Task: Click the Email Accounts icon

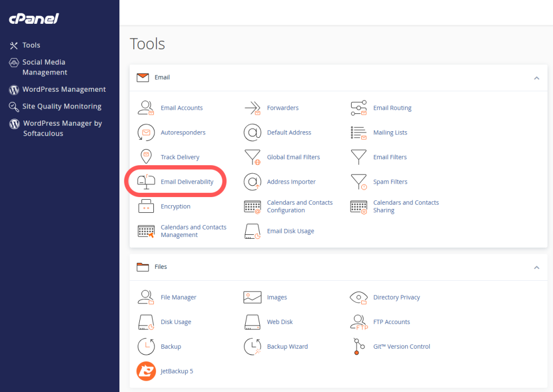Action: [x=146, y=108]
